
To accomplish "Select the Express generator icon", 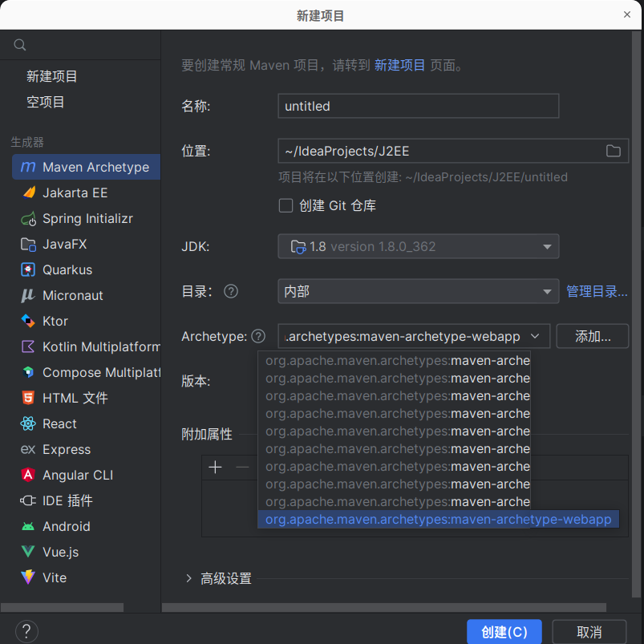I will tap(28, 449).
